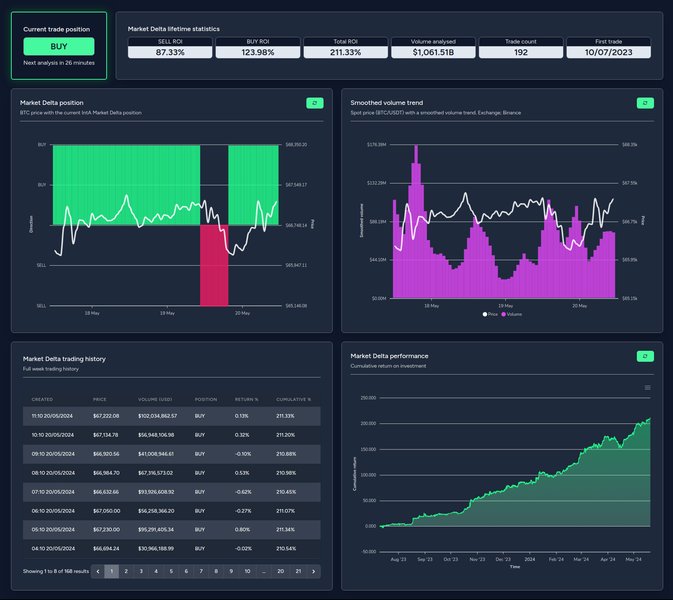Click the -0.27% return cell
The height and width of the screenshot is (600, 673).
(x=243, y=511)
